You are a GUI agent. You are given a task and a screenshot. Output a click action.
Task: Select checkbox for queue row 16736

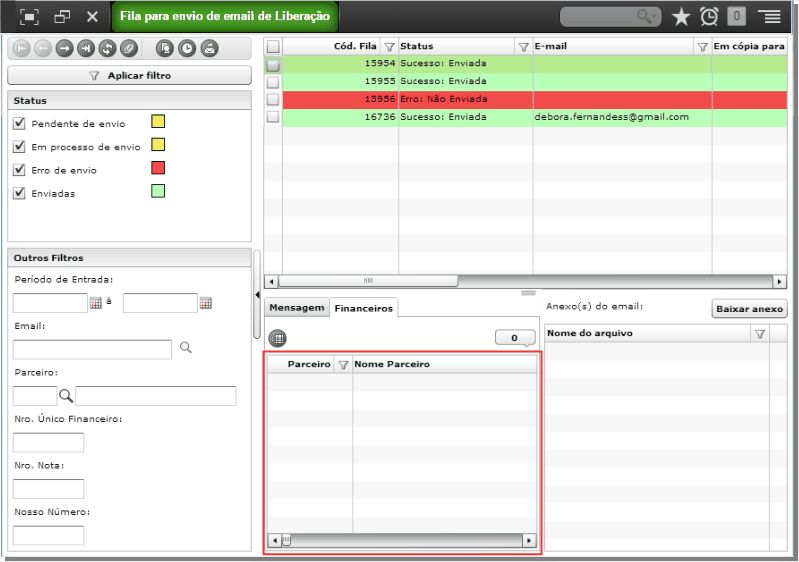[273, 117]
